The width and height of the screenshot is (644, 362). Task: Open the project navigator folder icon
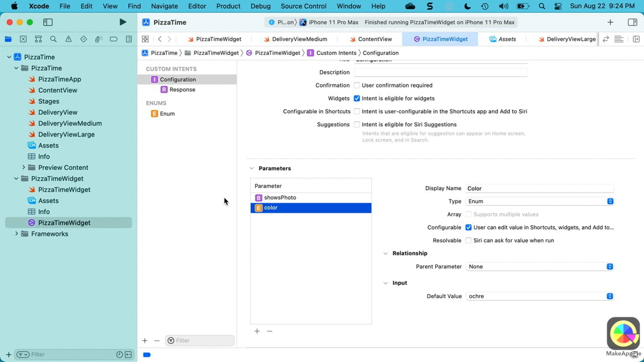[x=8, y=39]
